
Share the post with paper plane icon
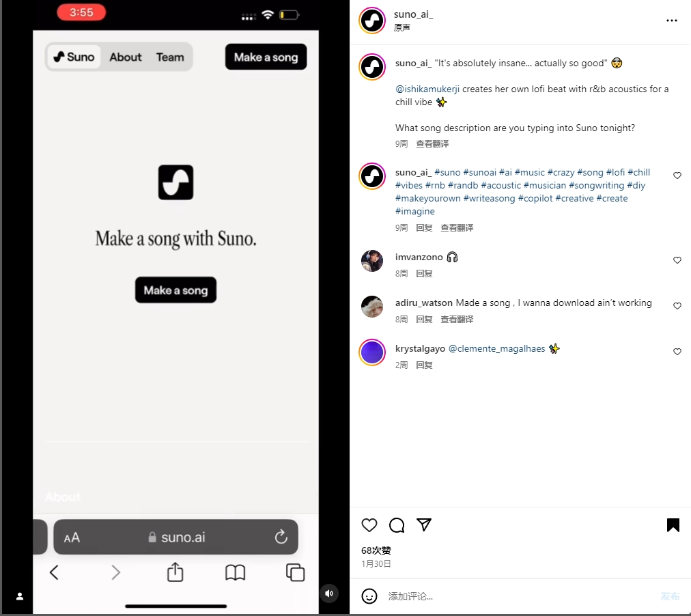tap(423, 524)
